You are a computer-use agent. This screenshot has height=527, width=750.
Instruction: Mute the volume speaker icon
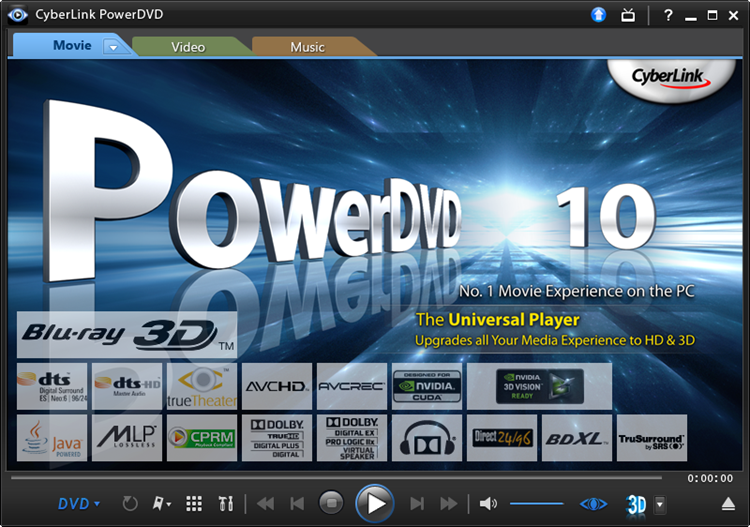click(488, 504)
